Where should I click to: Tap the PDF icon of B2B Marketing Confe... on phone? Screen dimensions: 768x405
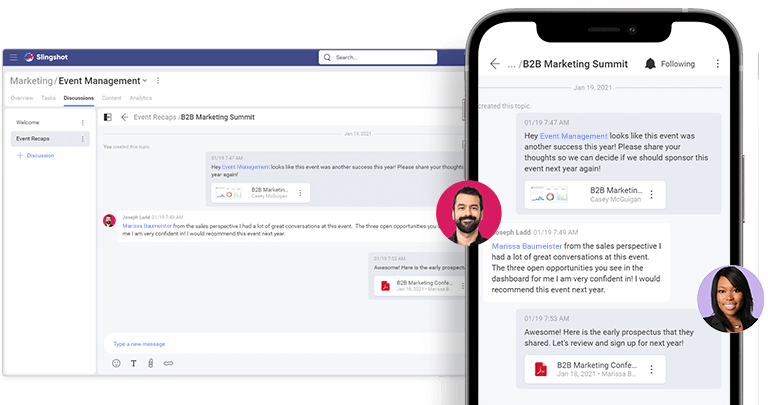(x=541, y=369)
